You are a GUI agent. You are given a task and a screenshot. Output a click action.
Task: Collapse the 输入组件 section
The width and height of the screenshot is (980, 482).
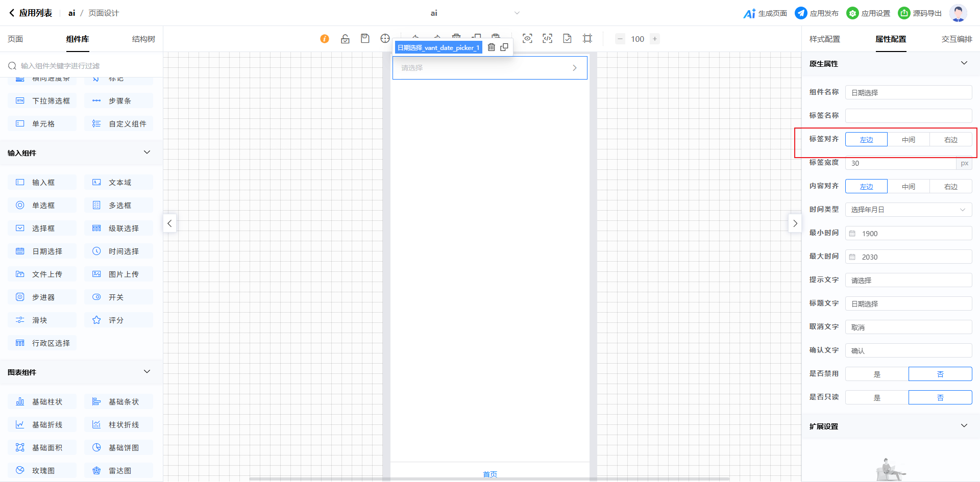point(147,153)
